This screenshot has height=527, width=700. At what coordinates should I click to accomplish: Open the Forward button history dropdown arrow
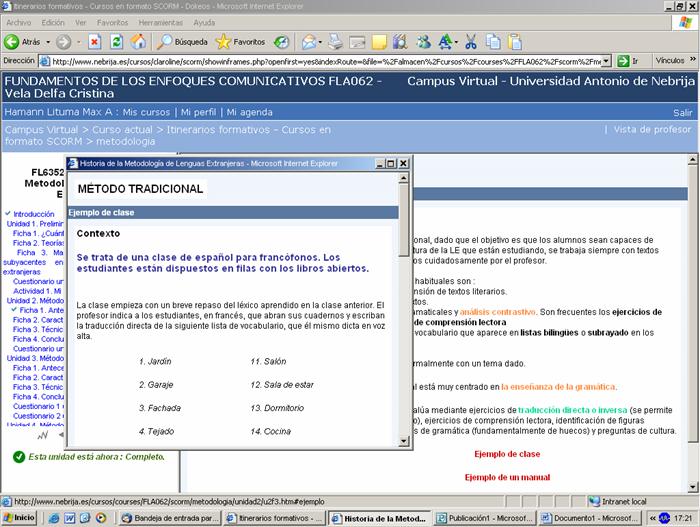[x=79, y=42]
